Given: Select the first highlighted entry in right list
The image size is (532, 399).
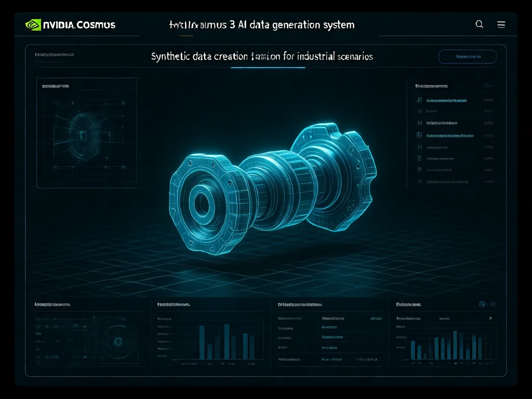Looking at the screenshot, I should [451, 99].
